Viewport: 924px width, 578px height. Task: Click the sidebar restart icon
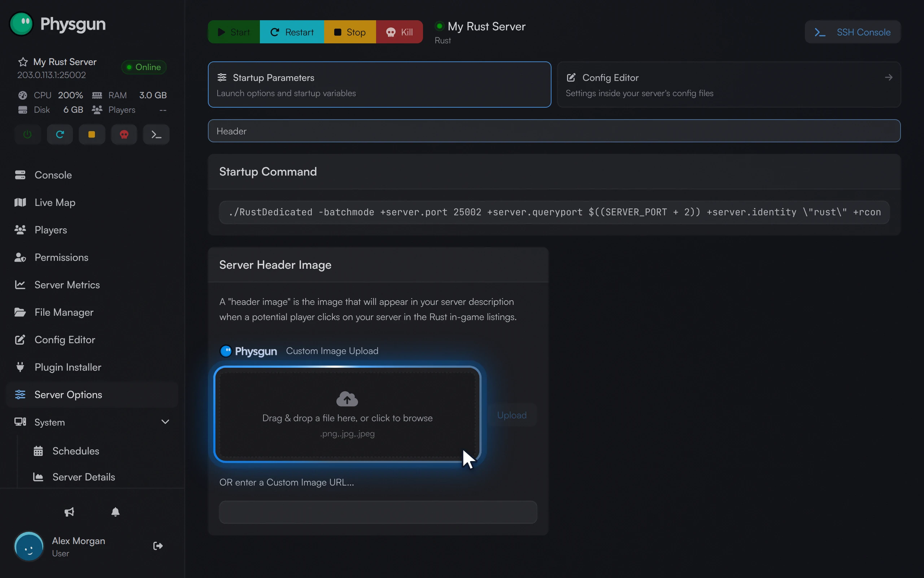click(x=60, y=134)
